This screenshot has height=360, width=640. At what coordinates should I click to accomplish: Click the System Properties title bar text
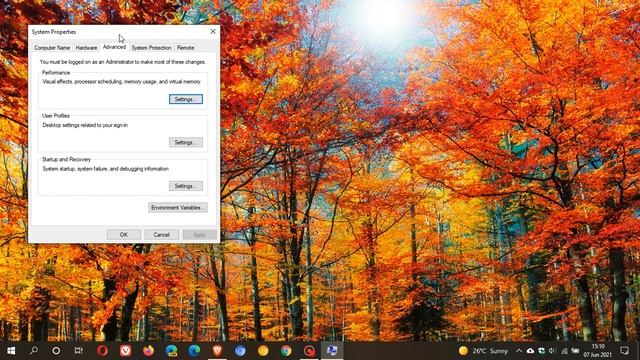(54, 32)
